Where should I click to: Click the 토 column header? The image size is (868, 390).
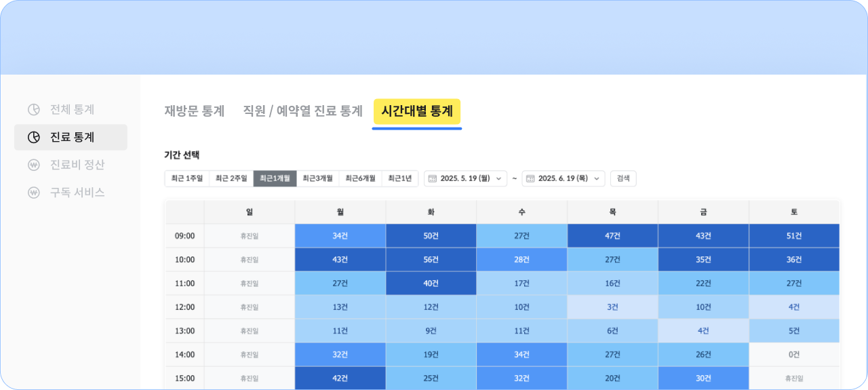(794, 212)
